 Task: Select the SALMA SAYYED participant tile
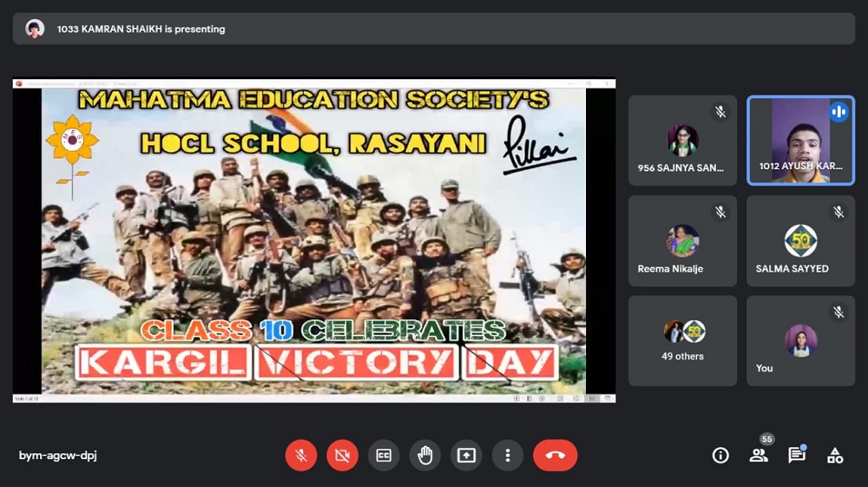click(800, 240)
